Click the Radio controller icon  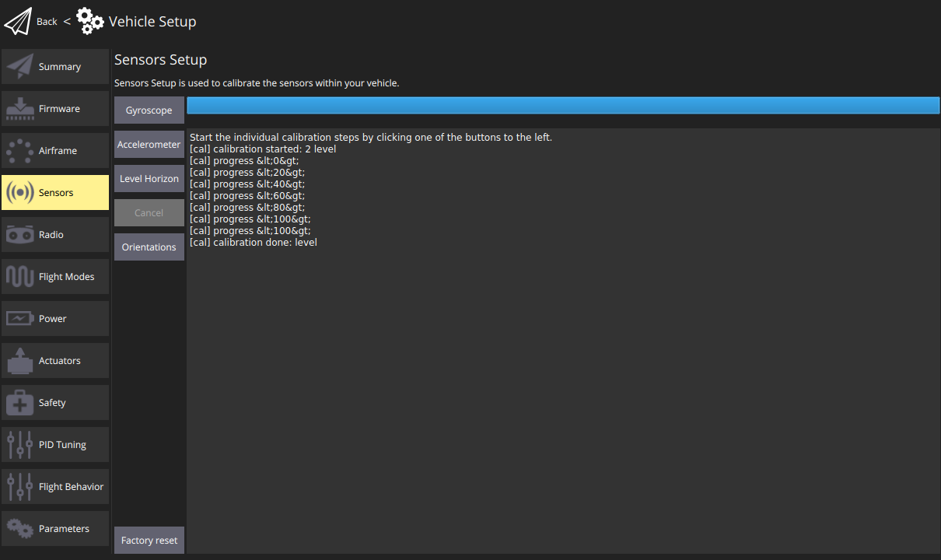tap(19, 235)
